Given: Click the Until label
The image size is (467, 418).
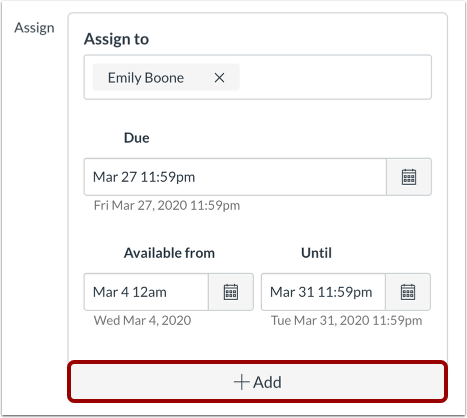Looking at the screenshot, I should [x=316, y=253].
